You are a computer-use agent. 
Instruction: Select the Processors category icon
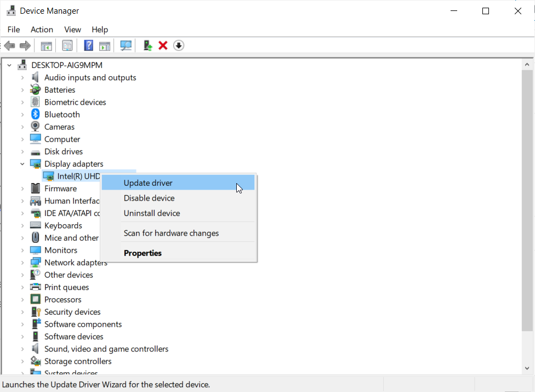pos(36,299)
